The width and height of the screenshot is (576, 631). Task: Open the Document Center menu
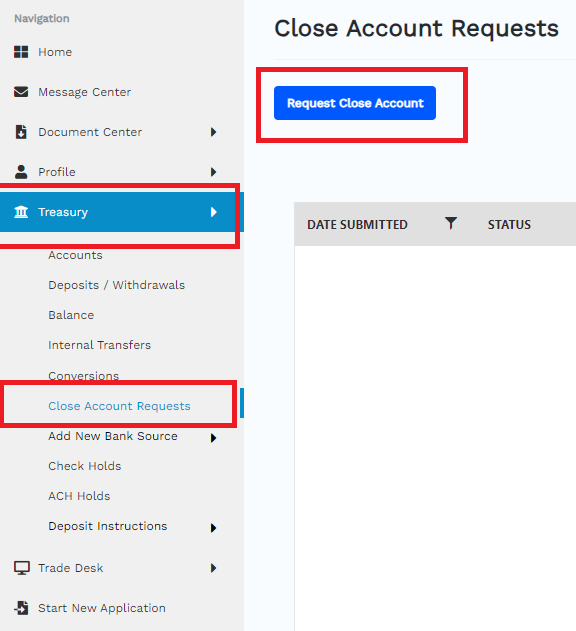(90, 132)
